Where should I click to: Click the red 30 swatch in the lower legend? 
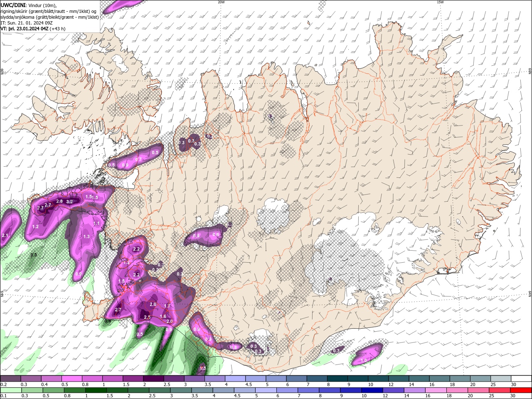521,390
